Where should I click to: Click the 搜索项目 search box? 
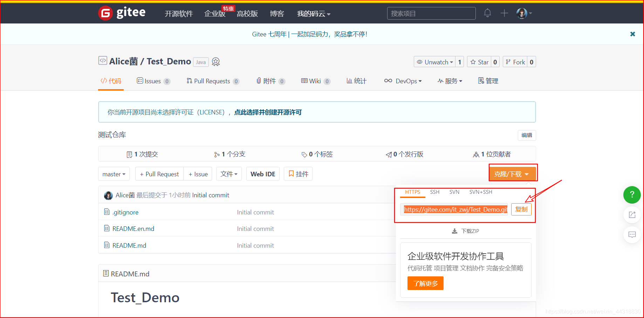coord(431,13)
